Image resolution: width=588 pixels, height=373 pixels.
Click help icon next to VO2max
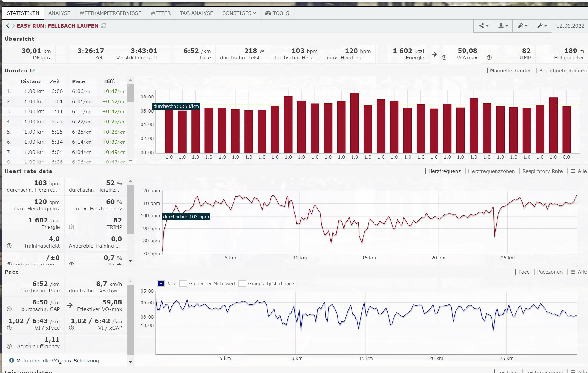click(444, 58)
